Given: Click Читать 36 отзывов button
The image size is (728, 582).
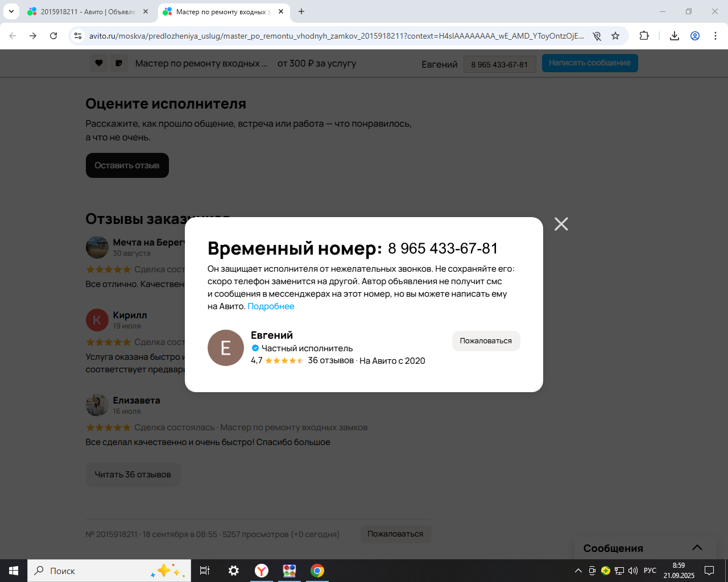Looking at the screenshot, I should pos(133,475).
